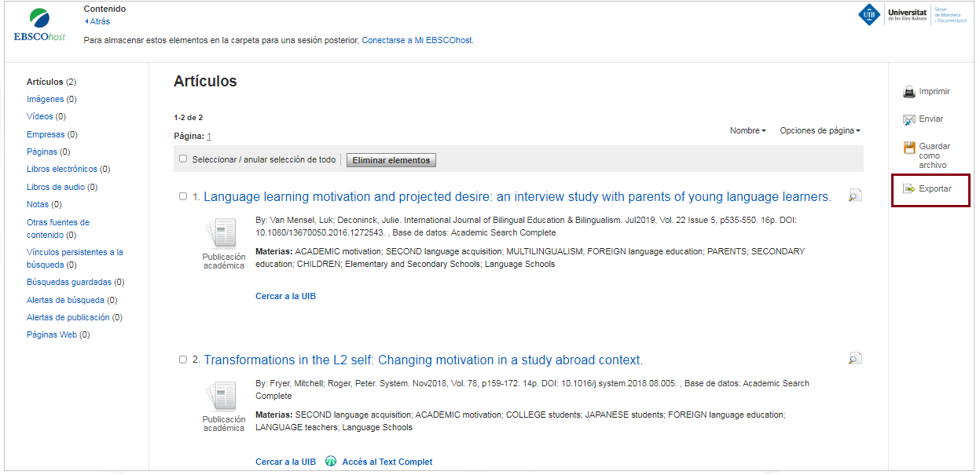980x475 pixels.
Task: Click Cercar a la UIB under article 2
Action: click(x=285, y=462)
